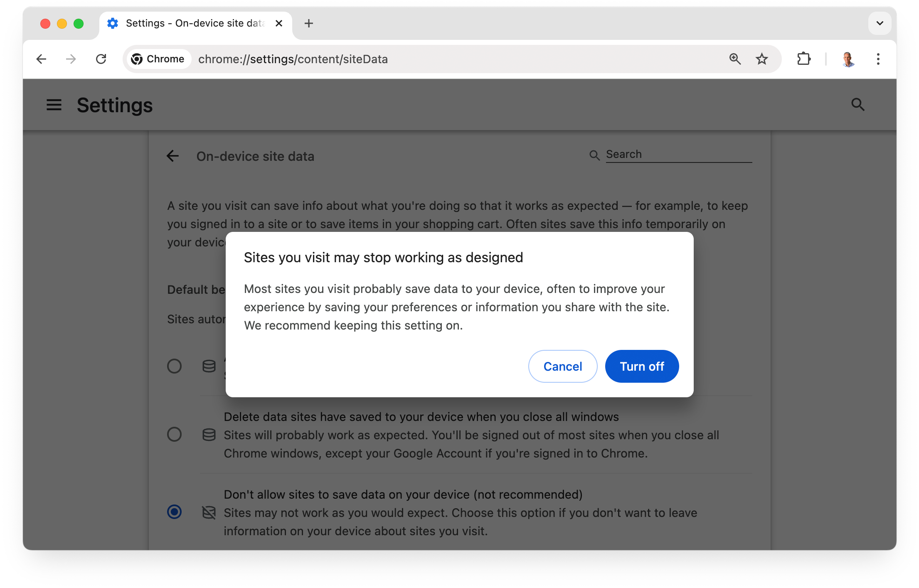This screenshot has height=588, width=919.
Task: Click the bookmark star icon in toolbar
Action: pos(761,59)
